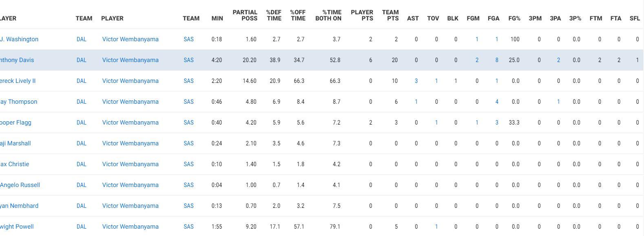
Task: Sort by %TIME BOTH ON header
Action: [329, 15]
